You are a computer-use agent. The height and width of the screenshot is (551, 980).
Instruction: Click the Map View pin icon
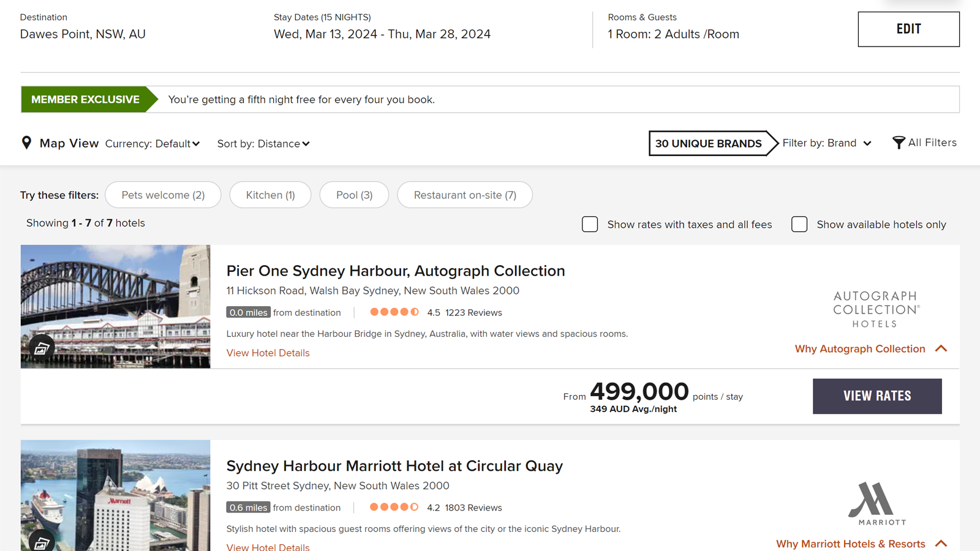[26, 143]
